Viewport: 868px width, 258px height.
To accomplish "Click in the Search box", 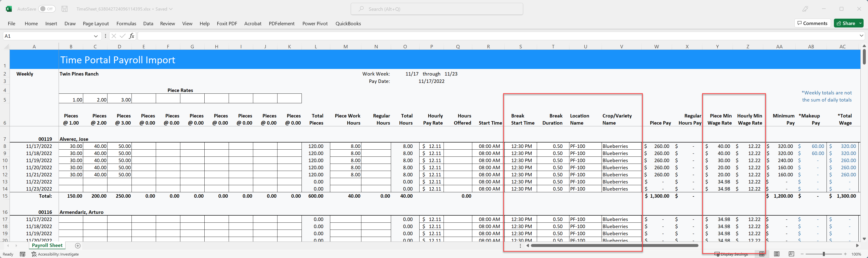I will tap(437, 9).
